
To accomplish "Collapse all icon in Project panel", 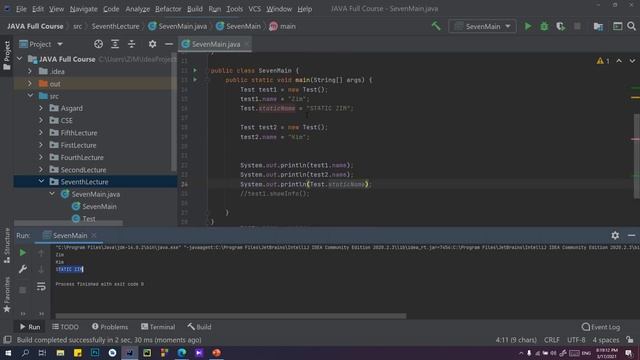I will coord(131,44).
